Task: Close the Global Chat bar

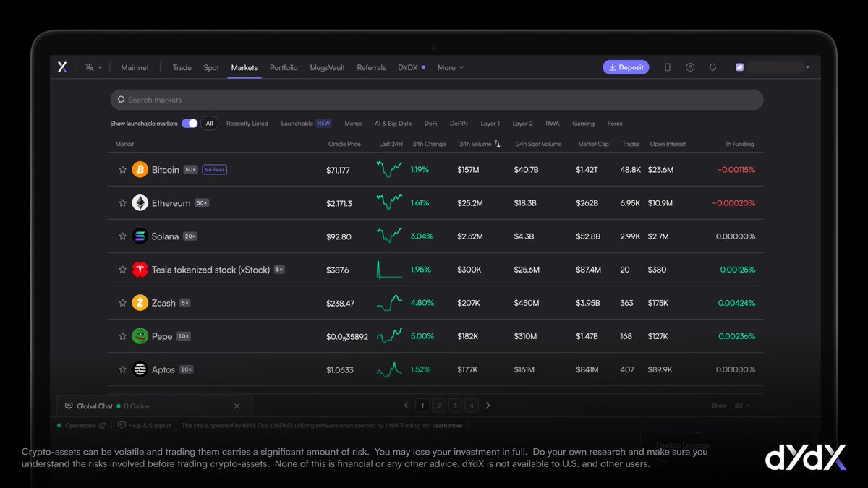Action: click(237, 406)
